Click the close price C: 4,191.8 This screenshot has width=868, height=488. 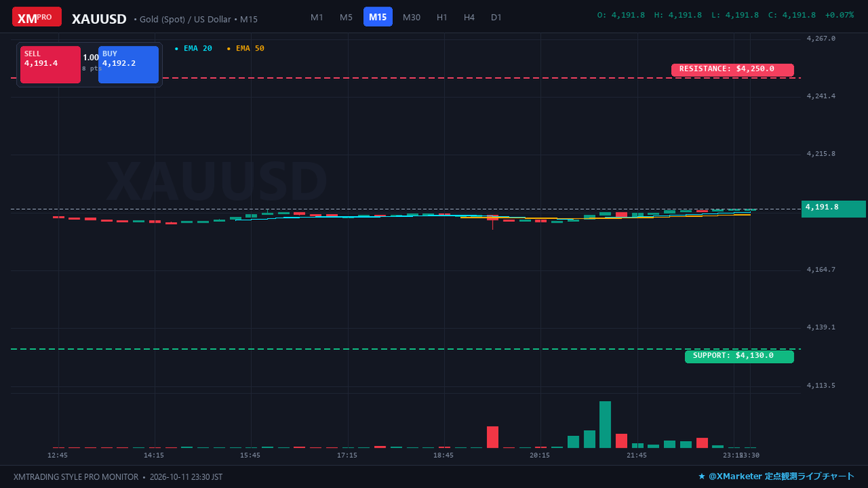(791, 15)
